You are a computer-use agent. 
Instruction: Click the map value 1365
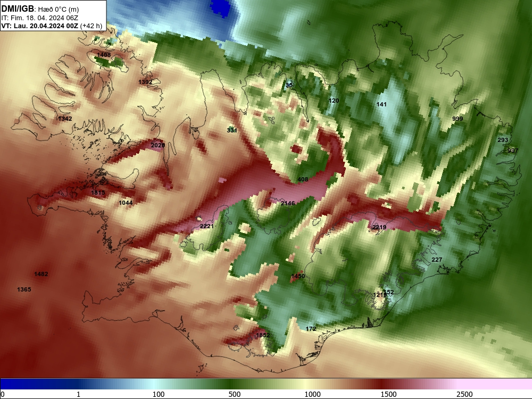click(24, 289)
